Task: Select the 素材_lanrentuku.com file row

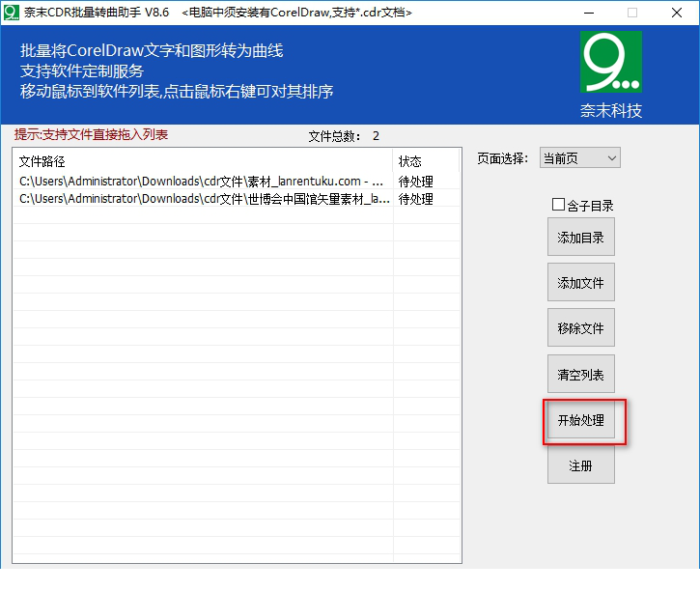Action: pos(202,182)
